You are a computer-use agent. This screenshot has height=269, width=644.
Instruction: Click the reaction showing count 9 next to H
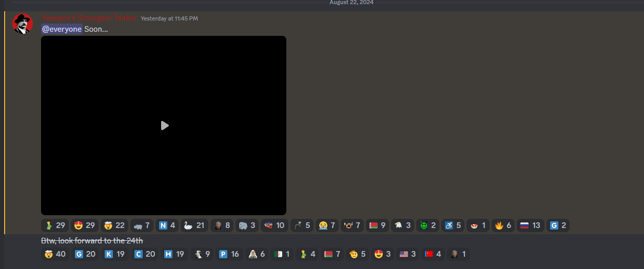point(202,254)
